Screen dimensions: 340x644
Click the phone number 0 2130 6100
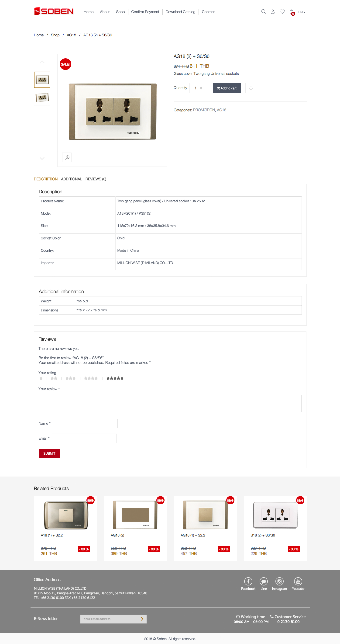(x=288, y=622)
